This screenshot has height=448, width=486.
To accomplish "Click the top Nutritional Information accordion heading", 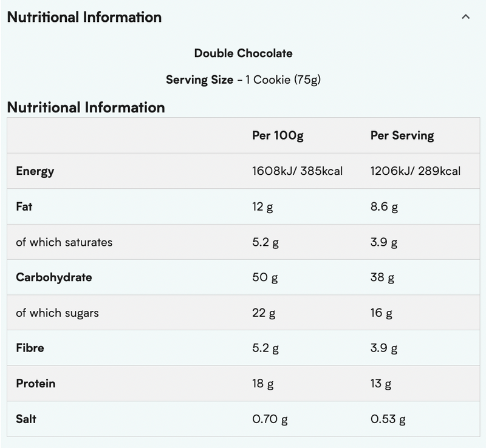I will (84, 17).
